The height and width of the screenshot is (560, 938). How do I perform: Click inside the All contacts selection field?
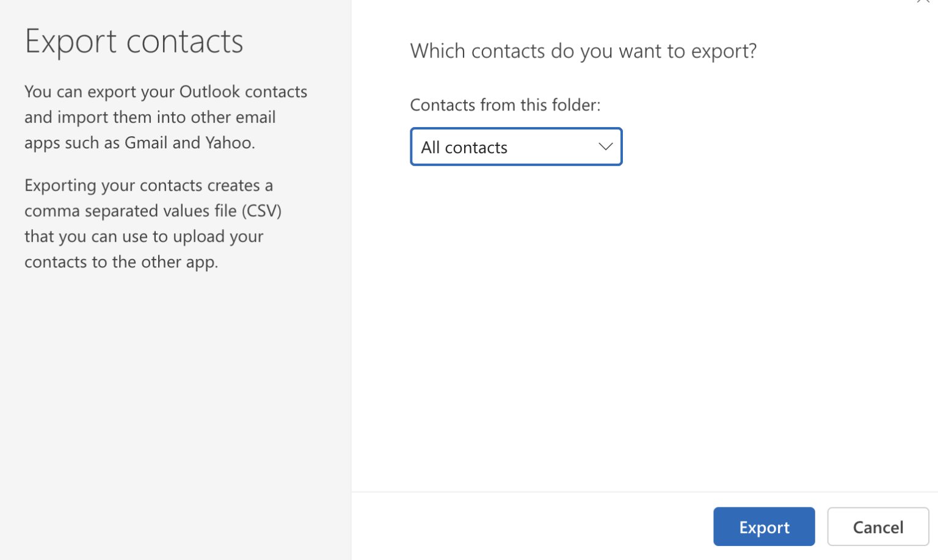point(489,147)
